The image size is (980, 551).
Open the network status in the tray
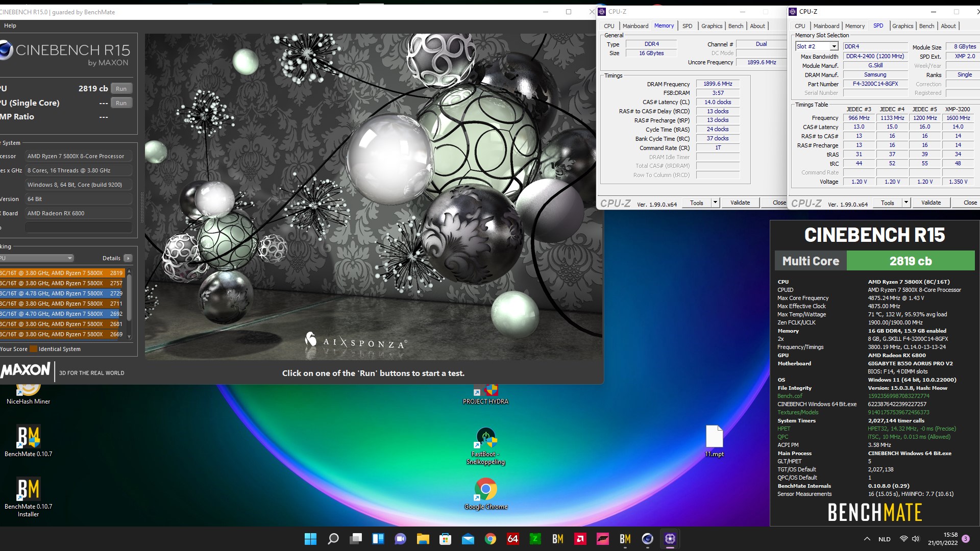[x=903, y=539]
